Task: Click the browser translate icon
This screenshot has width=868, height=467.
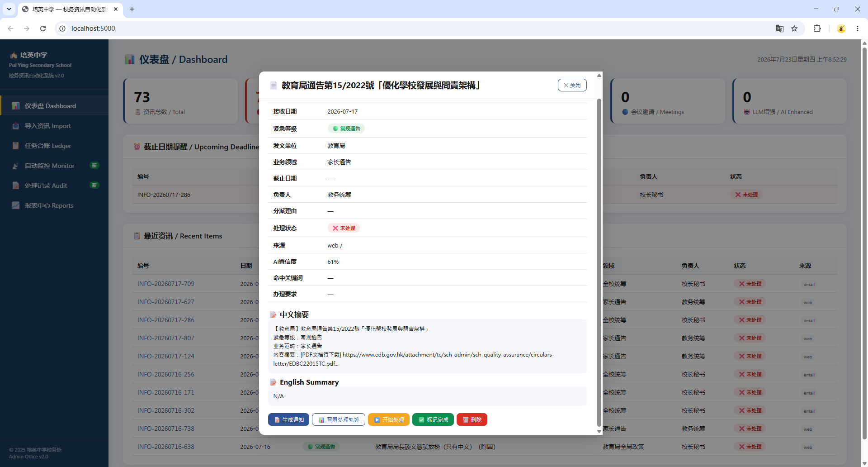Action: (780, 29)
